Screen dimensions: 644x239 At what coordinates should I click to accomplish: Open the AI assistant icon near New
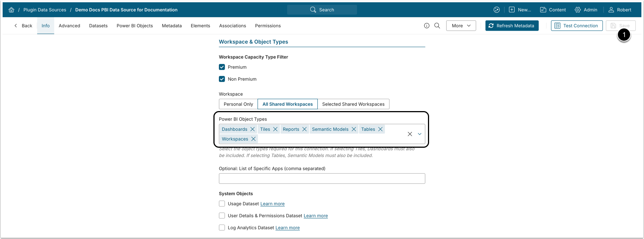click(496, 10)
